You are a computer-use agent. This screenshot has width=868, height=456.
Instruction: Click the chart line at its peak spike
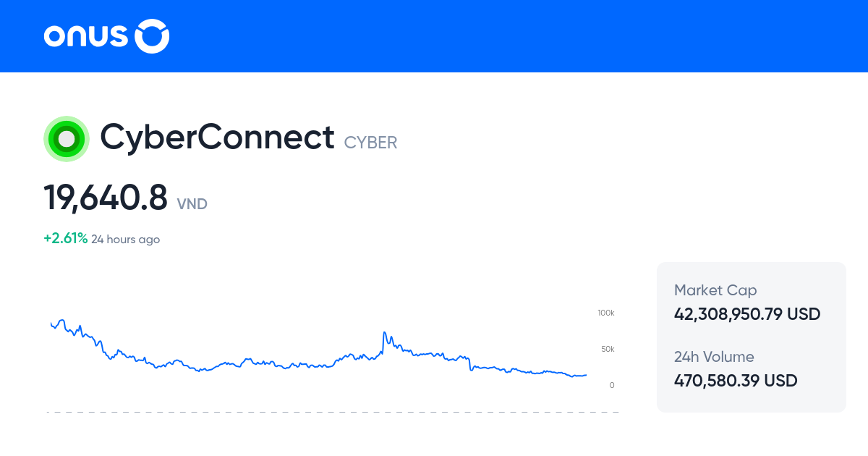[x=383, y=330]
